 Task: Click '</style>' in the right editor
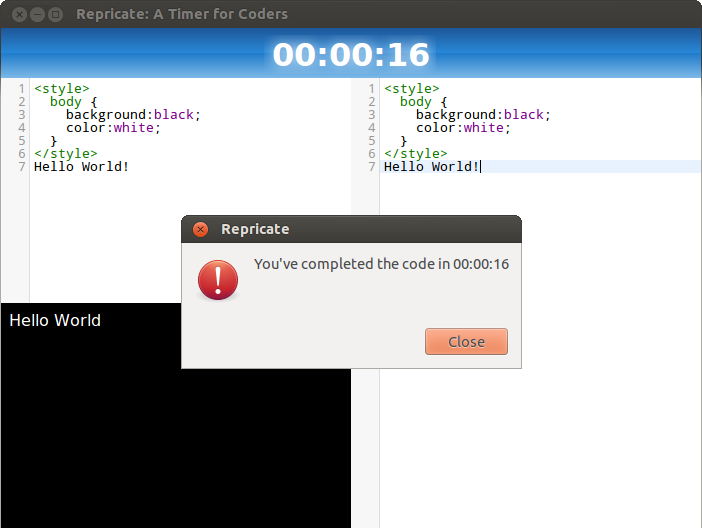(x=416, y=154)
